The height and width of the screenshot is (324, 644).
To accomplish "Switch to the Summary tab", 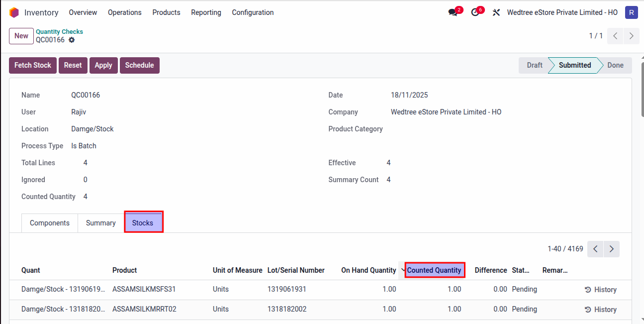I will point(100,223).
